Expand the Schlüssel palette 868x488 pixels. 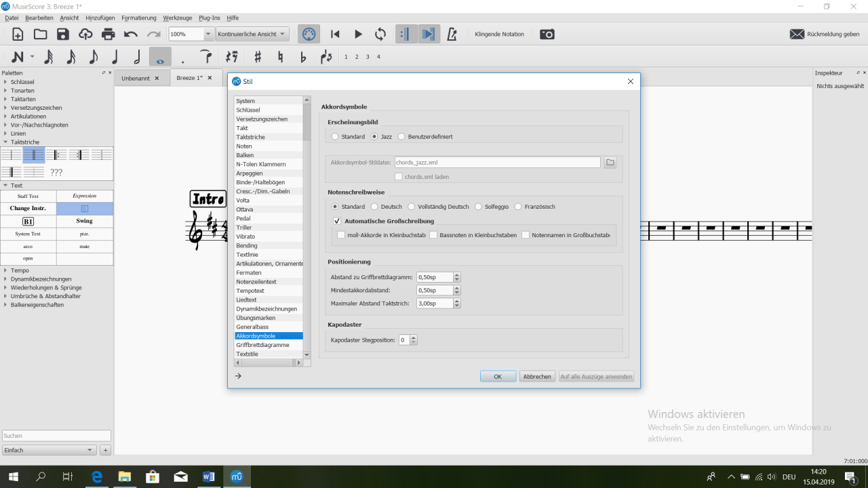pyautogui.click(x=5, y=82)
